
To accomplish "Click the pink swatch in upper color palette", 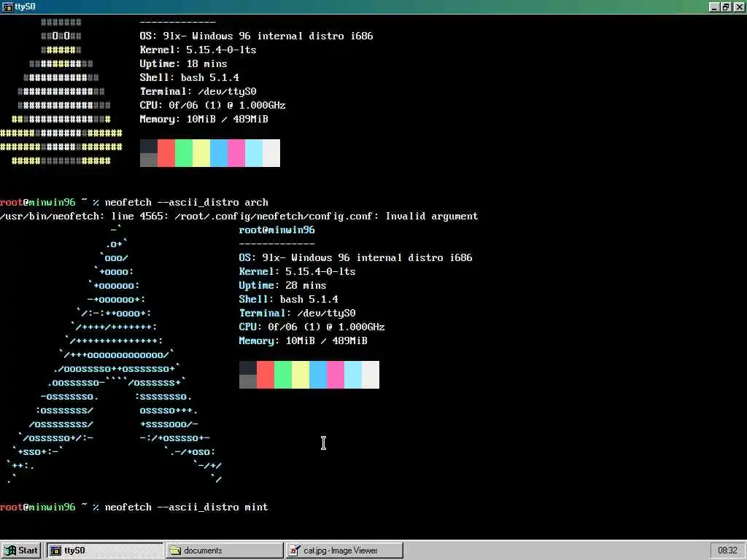I will [236, 153].
